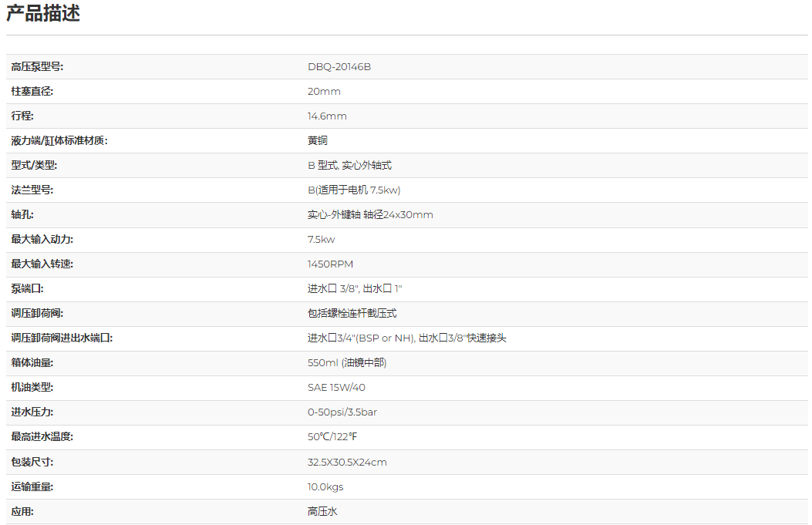The image size is (812, 525).
Task: Click the type value B 型式, 实心外轴式
Action: 350,166
